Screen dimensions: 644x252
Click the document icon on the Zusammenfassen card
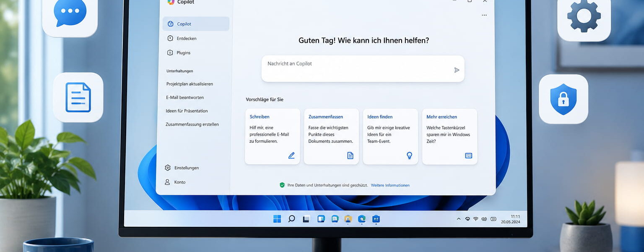click(x=350, y=155)
